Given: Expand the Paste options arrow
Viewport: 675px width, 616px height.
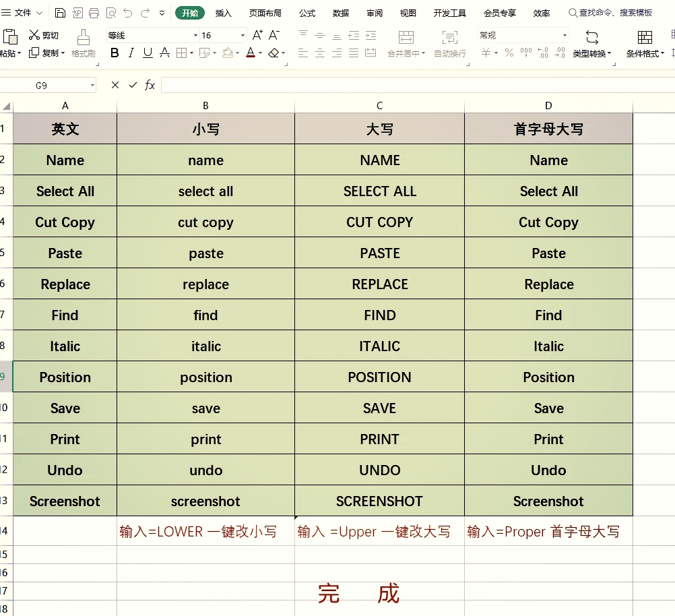Looking at the screenshot, I should [x=19, y=53].
